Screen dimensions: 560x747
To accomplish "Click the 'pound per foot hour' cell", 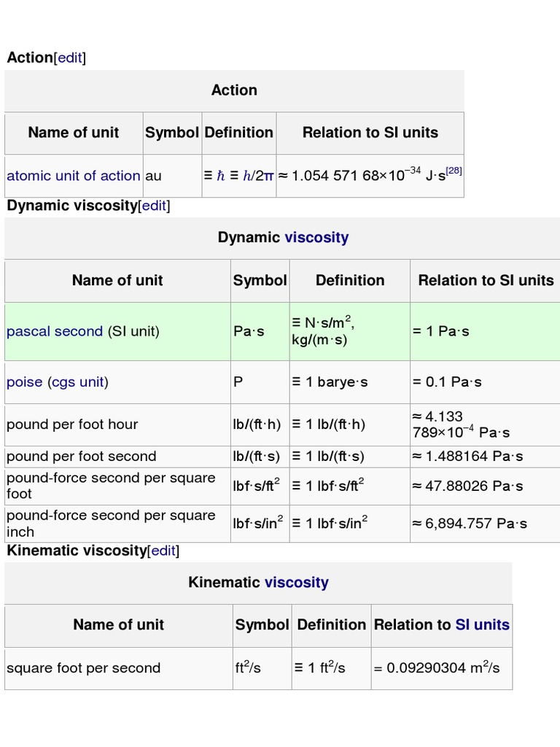I will coord(72,425).
